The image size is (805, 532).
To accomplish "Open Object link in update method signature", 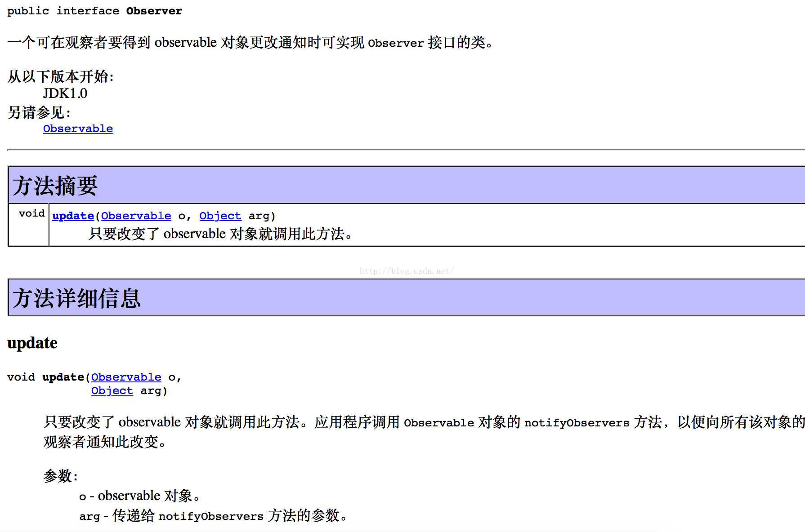I will (112, 391).
